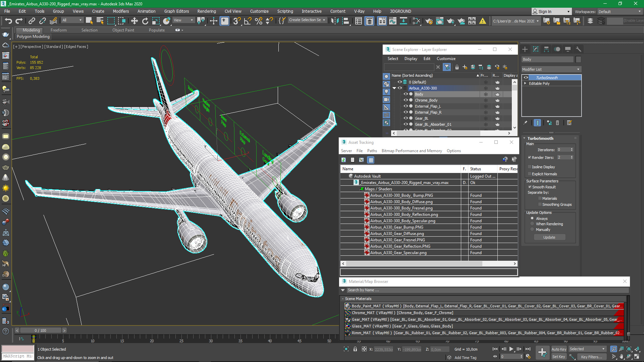Click the Undo arrow in main toolbar
This screenshot has height=362, width=644.
click(8, 21)
